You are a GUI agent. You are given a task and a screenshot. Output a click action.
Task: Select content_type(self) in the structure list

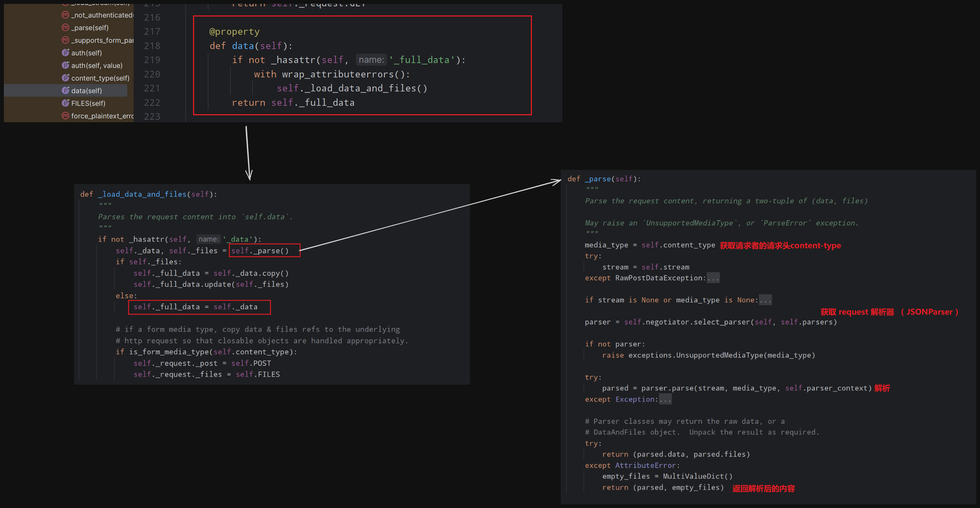pos(100,78)
